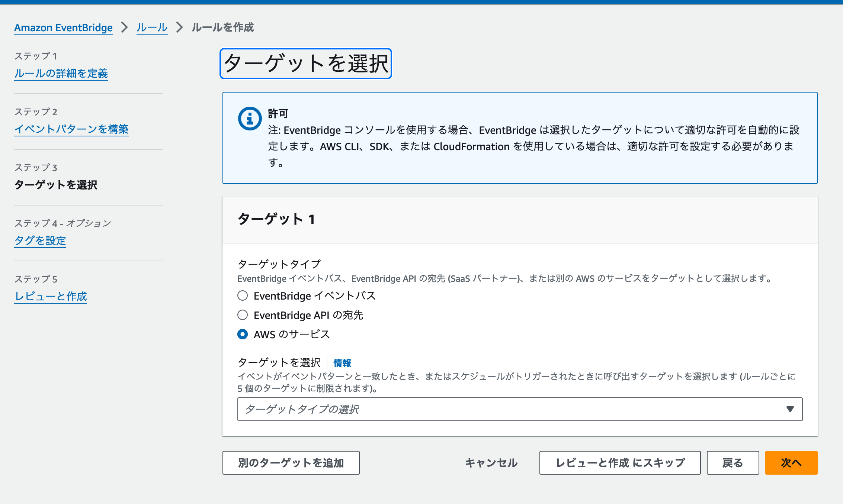Click the ターゲット 1 section header
The width and height of the screenshot is (843, 504).
(276, 219)
